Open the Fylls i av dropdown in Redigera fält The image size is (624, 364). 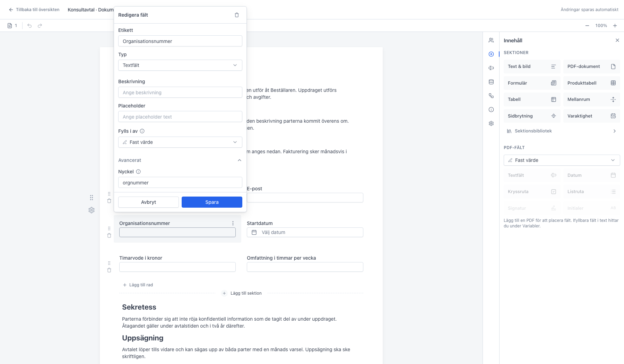click(x=180, y=142)
